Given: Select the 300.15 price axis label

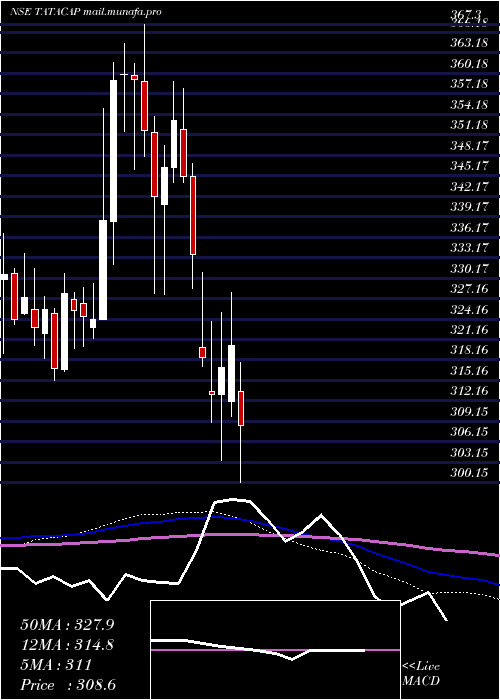Looking at the screenshot, I should click(x=469, y=473).
